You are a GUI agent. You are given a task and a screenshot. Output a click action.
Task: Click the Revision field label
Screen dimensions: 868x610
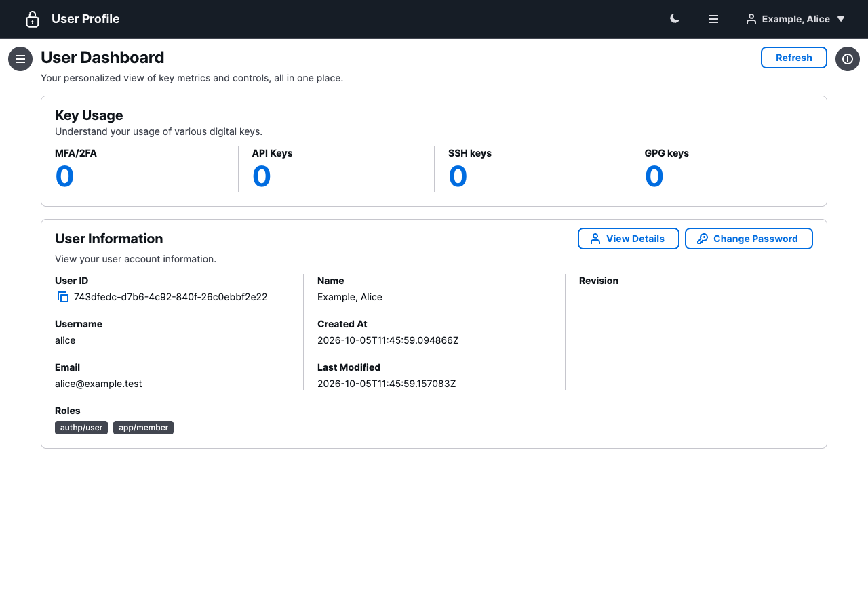point(599,281)
